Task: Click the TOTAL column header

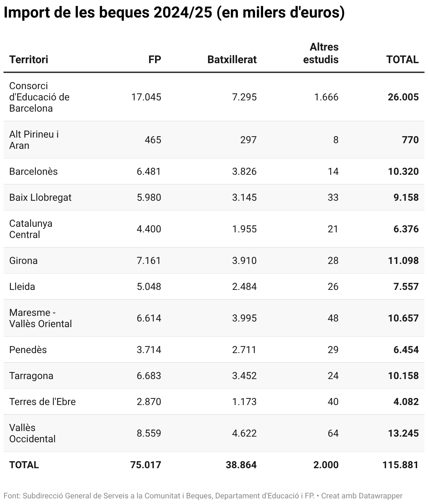Action: [402, 59]
